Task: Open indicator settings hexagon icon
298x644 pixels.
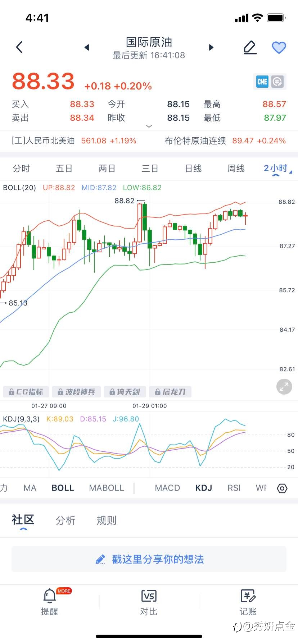Action: (282, 488)
